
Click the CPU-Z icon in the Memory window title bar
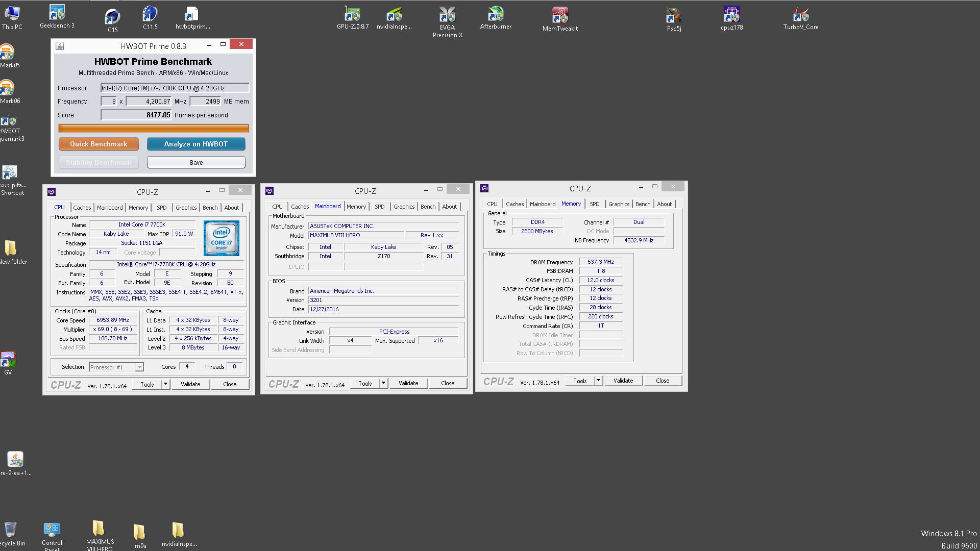click(x=484, y=188)
